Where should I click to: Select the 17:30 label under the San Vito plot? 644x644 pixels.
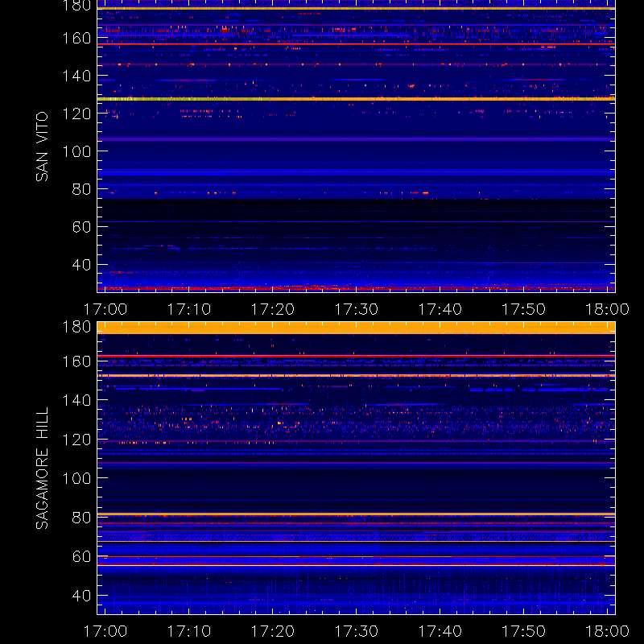[x=357, y=309]
